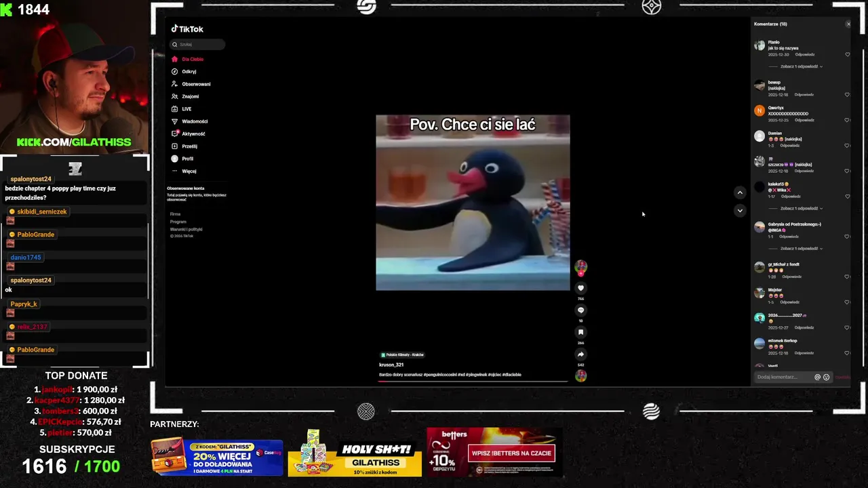Screen dimensions: 868x488
Task: Reply to Damian's comment via Odpowiedz
Action: coord(789,146)
